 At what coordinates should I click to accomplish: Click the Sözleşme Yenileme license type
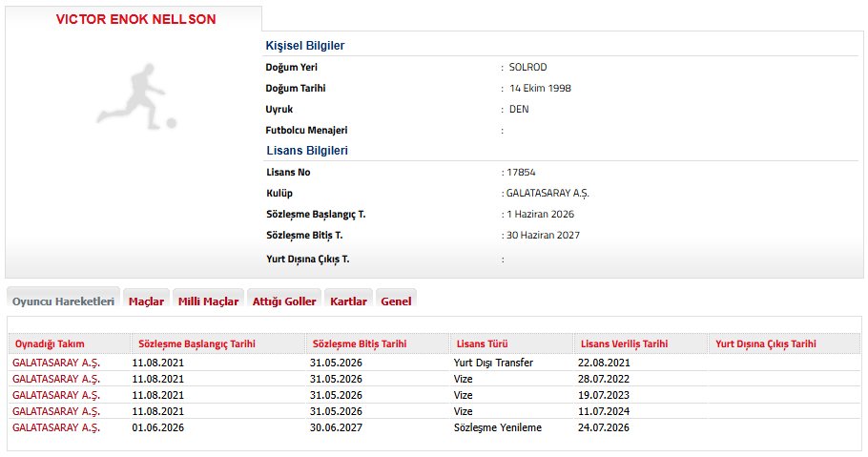(498, 427)
